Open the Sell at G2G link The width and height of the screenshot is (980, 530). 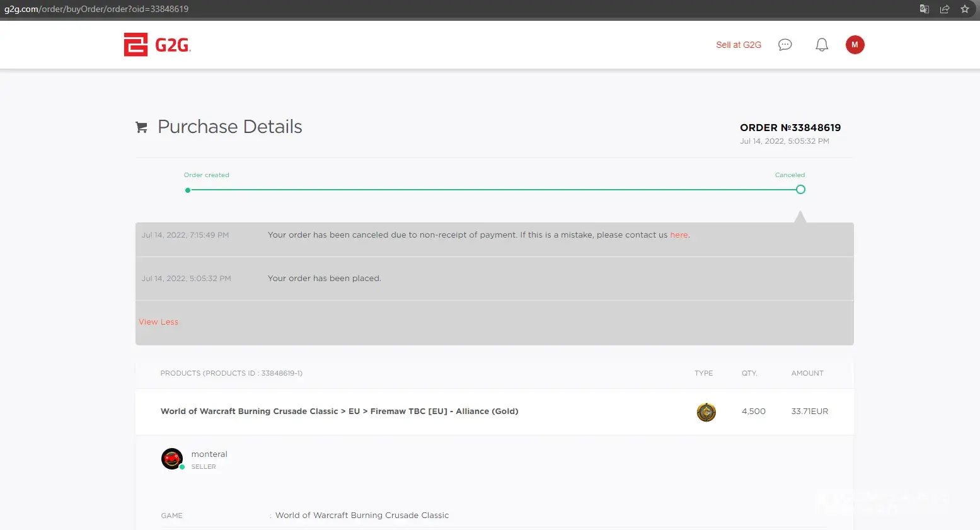click(738, 45)
